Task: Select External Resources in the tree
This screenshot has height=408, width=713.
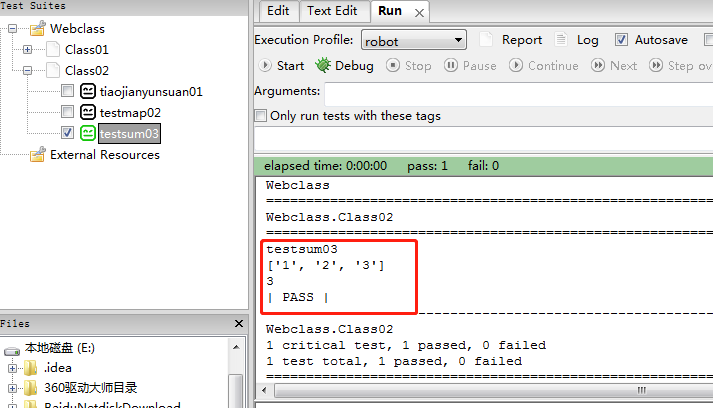Action: (105, 155)
